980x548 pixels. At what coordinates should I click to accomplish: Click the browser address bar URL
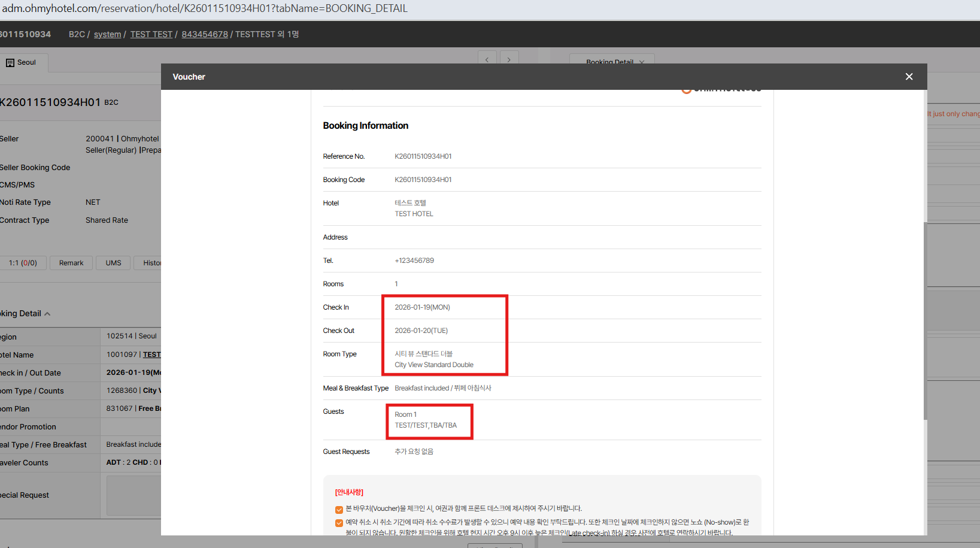205,8
